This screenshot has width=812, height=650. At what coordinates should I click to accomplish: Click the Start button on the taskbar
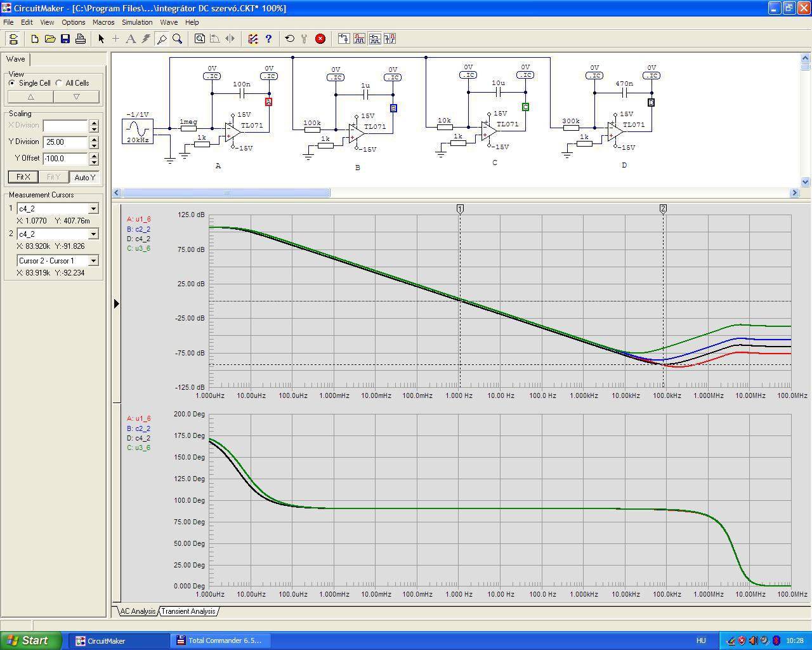(31, 640)
